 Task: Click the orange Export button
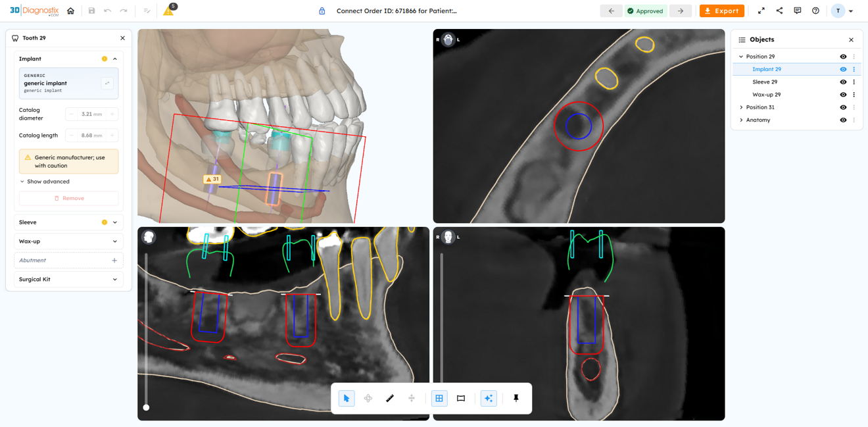(x=721, y=11)
